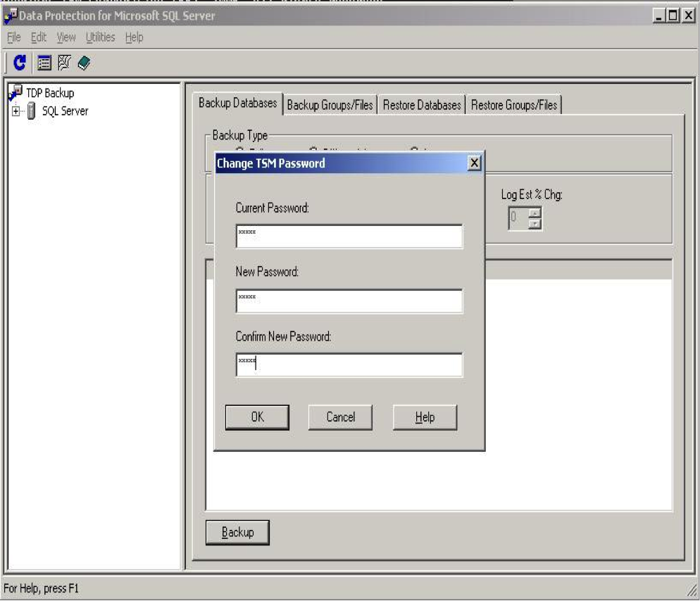Switch to Restore Databases tab
The image size is (700, 601).
422,105
